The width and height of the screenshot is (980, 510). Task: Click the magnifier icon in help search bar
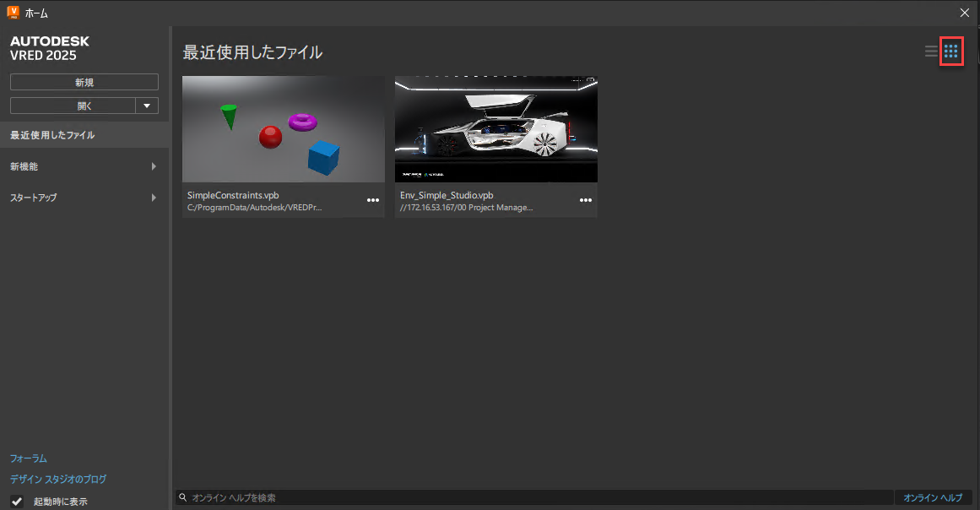pos(182,497)
